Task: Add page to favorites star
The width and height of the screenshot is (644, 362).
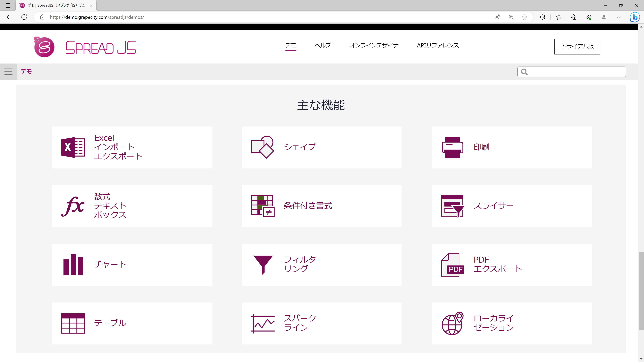Action: [524, 17]
